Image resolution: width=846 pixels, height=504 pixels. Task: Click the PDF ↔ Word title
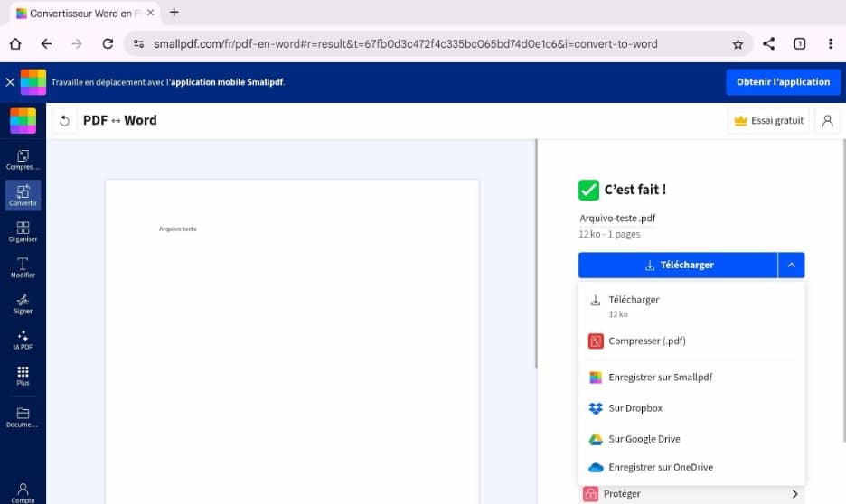(120, 120)
